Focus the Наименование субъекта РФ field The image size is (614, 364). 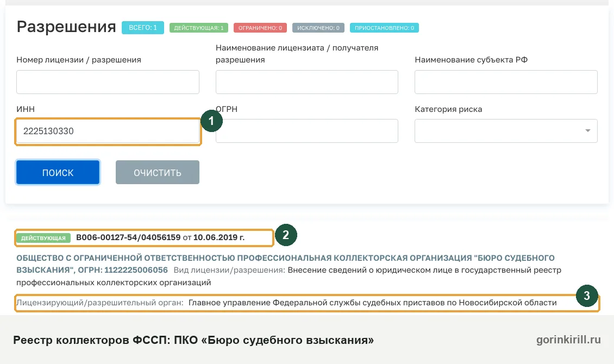click(x=506, y=82)
